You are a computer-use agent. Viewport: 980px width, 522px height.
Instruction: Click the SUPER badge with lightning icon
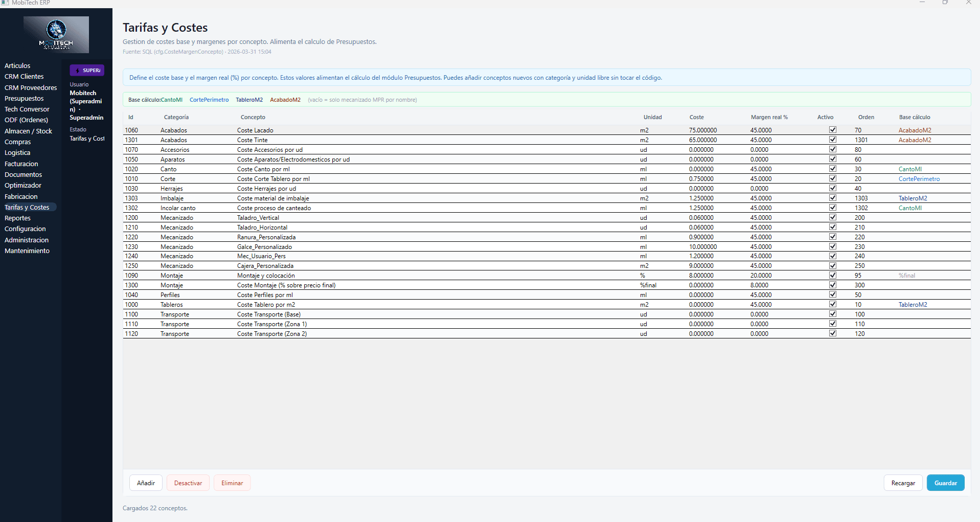click(87, 71)
